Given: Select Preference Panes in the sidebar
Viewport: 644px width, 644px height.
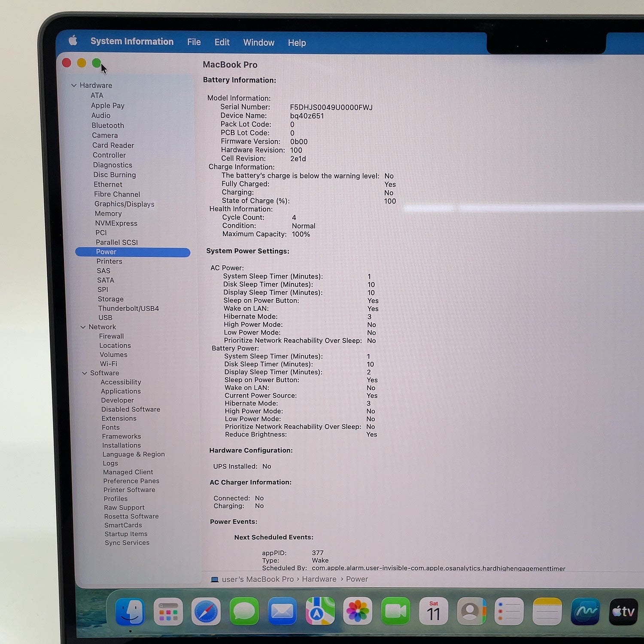Looking at the screenshot, I should click(x=131, y=481).
